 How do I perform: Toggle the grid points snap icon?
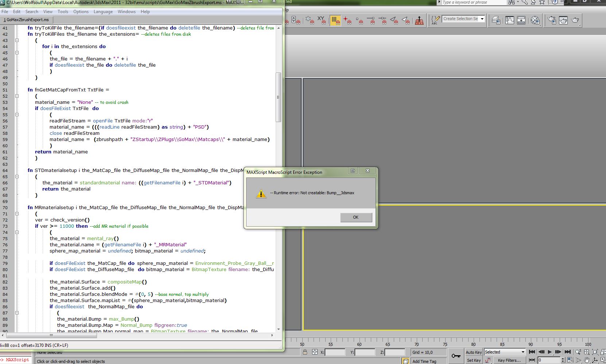(335, 20)
